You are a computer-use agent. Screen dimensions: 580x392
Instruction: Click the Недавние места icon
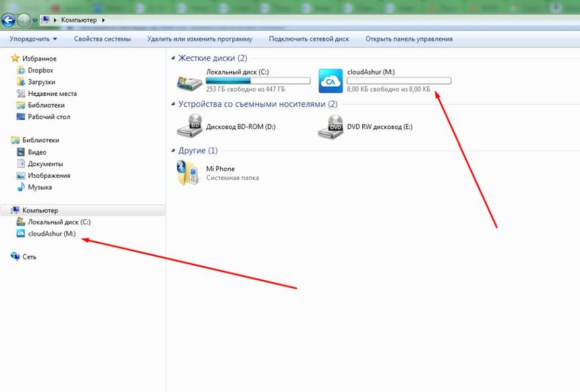(x=21, y=93)
